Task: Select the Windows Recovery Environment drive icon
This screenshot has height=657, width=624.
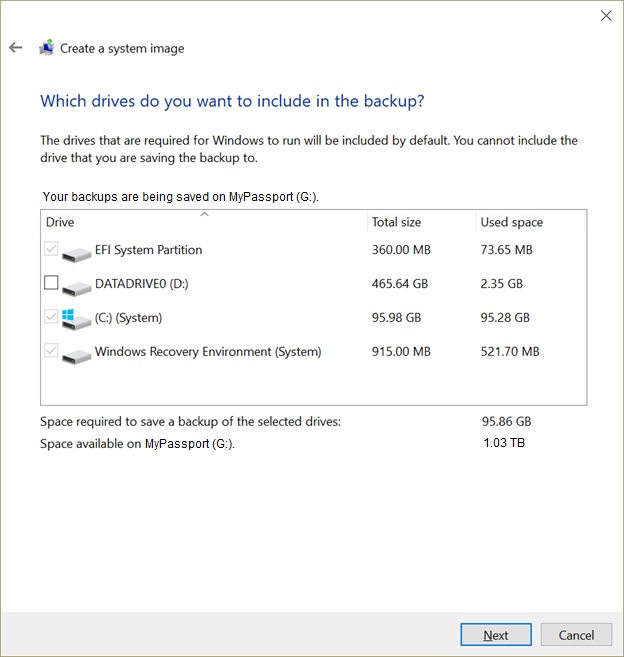Action: click(x=76, y=356)
